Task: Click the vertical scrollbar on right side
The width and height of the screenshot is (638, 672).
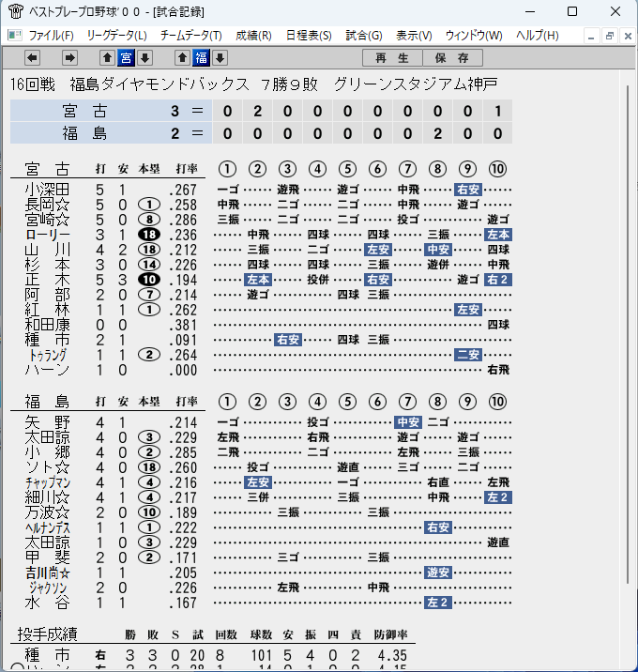Action: [x=628, y=334]
